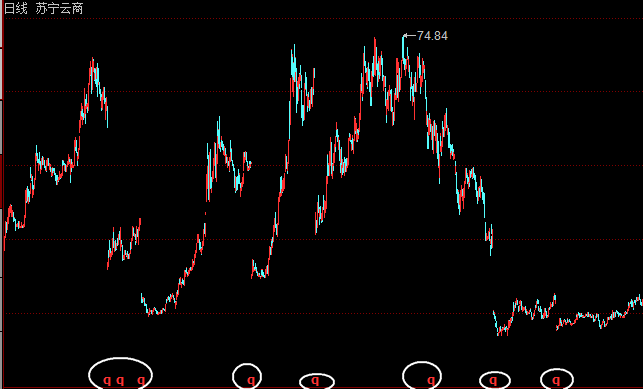Click the red baseline at the chart bottom

323,387
